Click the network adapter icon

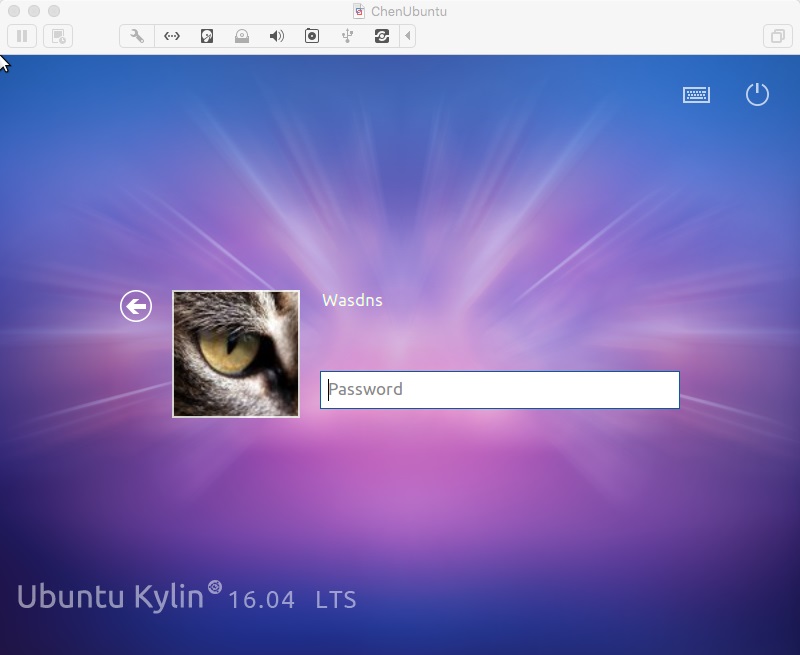click(172, 36)
